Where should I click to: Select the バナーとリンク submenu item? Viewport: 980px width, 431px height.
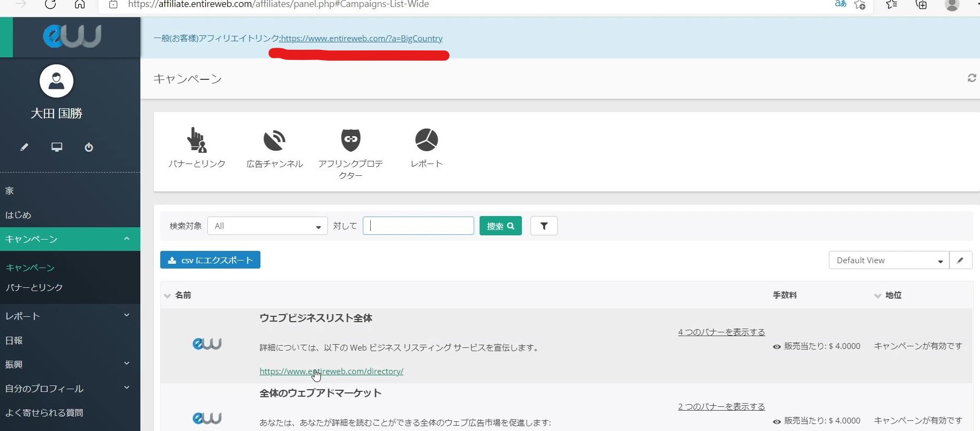(34, 287)
